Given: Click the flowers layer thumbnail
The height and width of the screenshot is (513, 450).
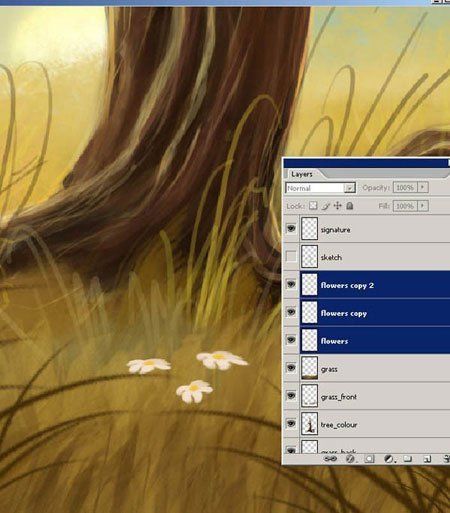Looking at the screenshot, I should pyautogui.click(x=309, y=340).
